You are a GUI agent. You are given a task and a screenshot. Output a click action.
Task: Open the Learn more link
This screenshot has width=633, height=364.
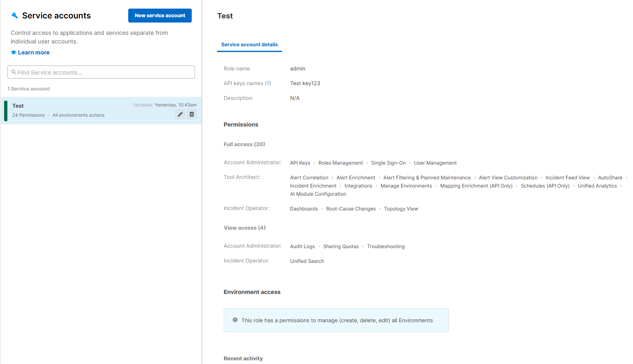[x=34, y=52]
